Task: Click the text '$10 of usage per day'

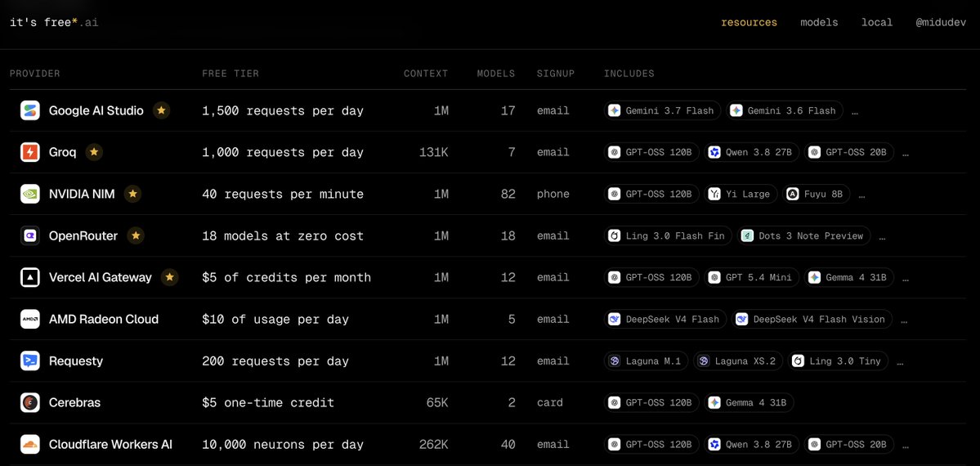Action: point(275,319)
